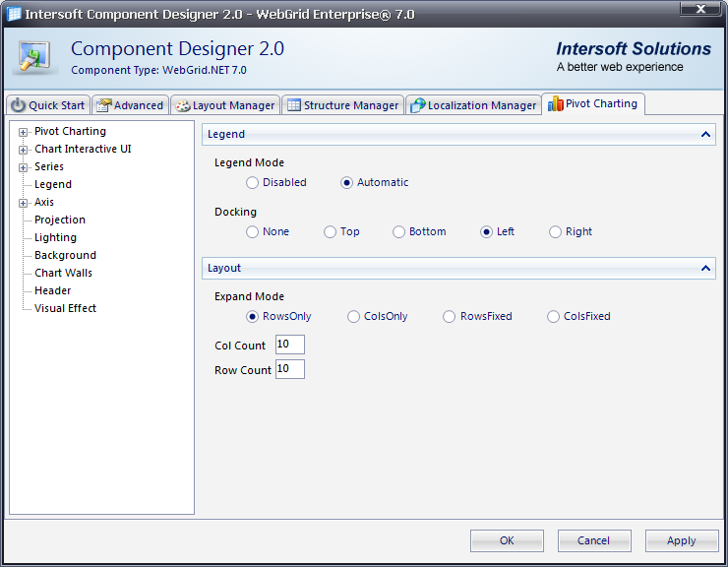Click the Col Count input field
The image size is (728, 567).
point(290,344)
